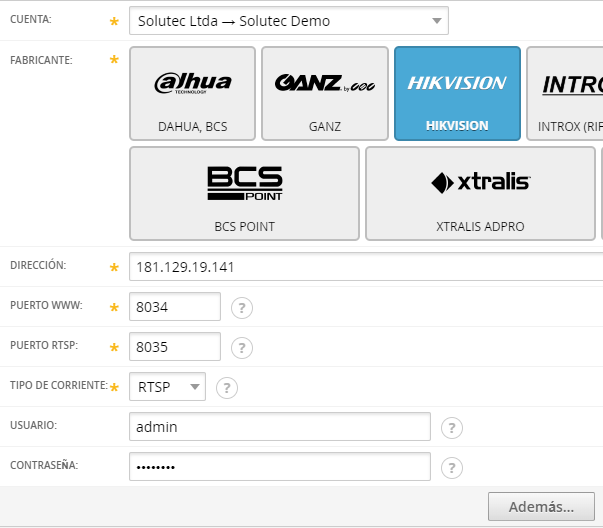Screen dimensions: 603x528
Task: Focus the Puerto WWW field showing 8034
Action: [175, 306]
